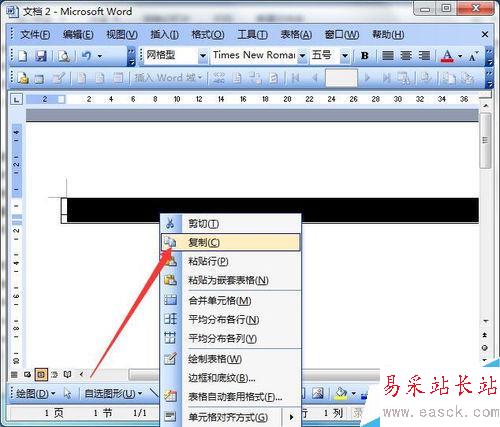Click the select browse object button

pyautogui.click(x=485, y=348)
